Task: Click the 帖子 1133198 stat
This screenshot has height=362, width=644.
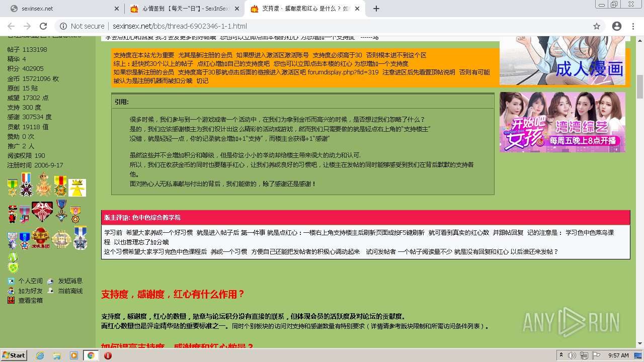Action: click(x=27, y=49)
